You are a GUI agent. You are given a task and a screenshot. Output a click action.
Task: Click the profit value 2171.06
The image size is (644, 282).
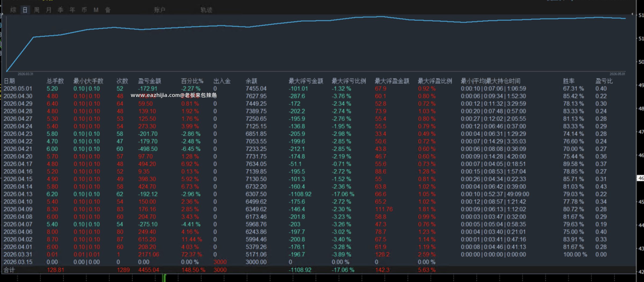coord(149,254)
